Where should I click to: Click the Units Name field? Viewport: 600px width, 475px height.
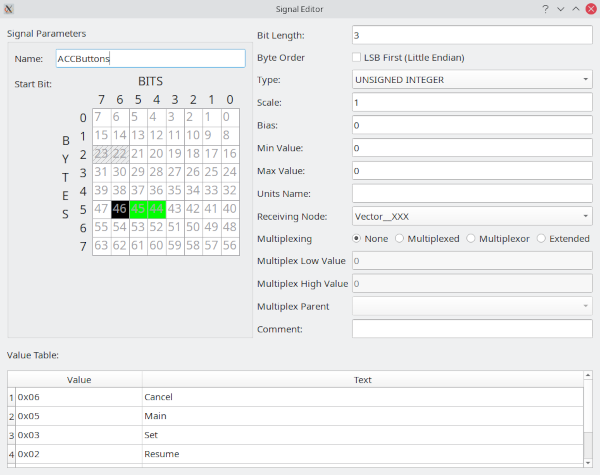[x=472, y=193]
